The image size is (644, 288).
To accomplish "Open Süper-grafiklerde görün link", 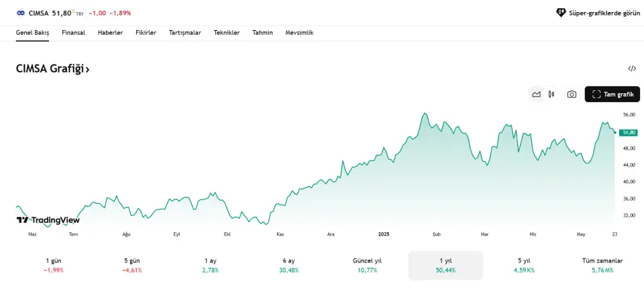I will coord(598,13).
